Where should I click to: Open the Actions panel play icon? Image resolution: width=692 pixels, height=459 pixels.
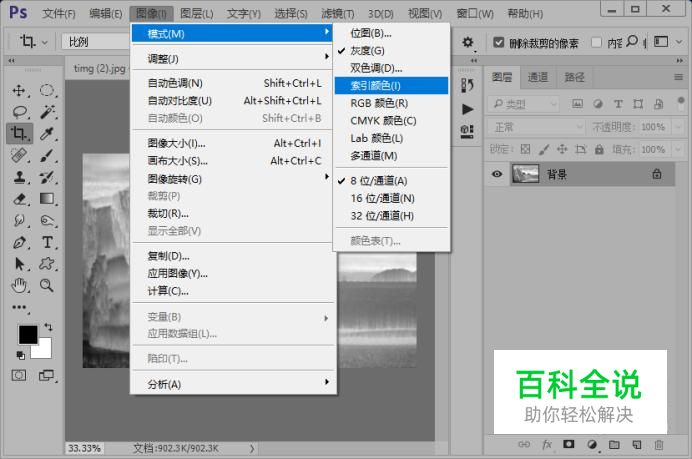click(467, 109)
